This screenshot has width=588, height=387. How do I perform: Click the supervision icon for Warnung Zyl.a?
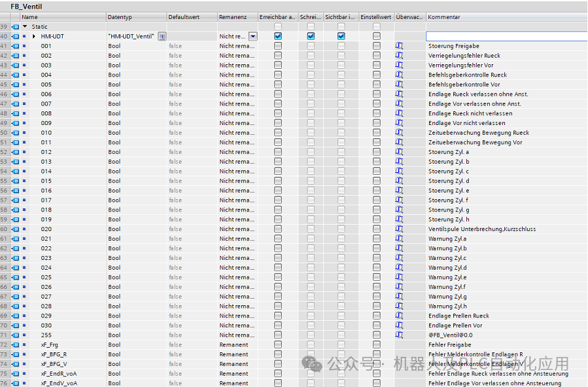(399, 238)
